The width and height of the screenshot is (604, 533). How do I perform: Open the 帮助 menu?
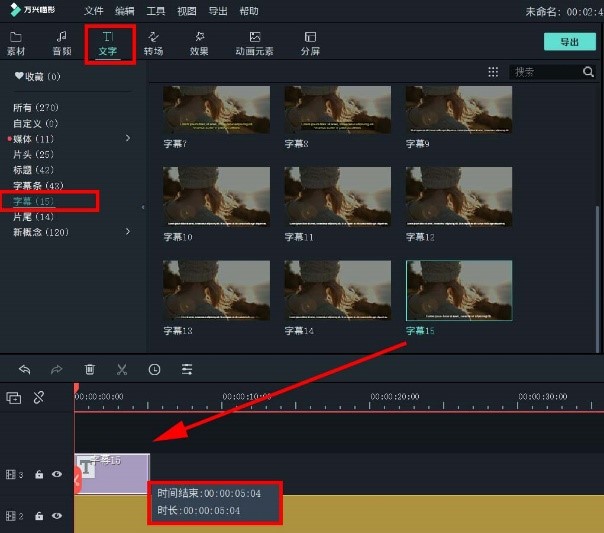249,11
